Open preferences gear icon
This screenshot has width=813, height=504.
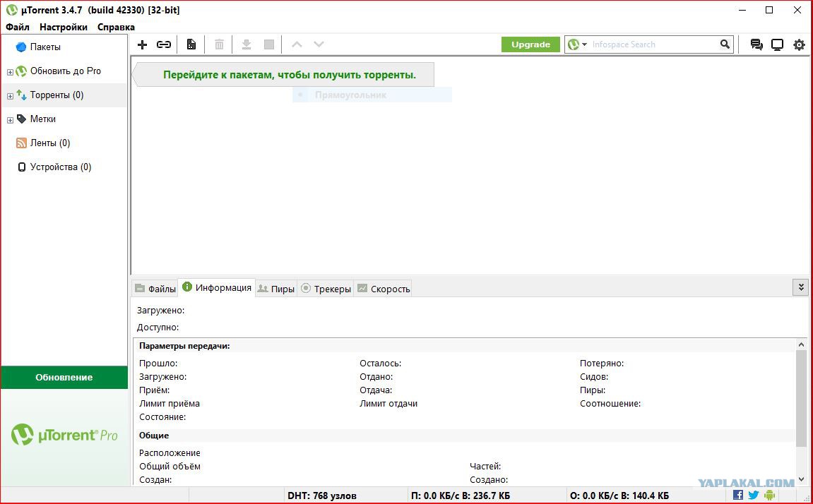[x=799, y=44]
